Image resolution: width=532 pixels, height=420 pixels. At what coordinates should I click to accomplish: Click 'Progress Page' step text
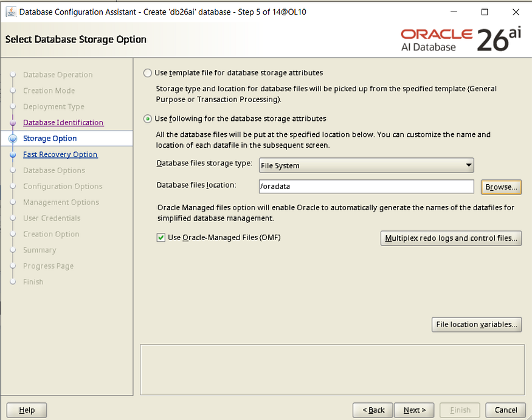click(x=48, y=266)
